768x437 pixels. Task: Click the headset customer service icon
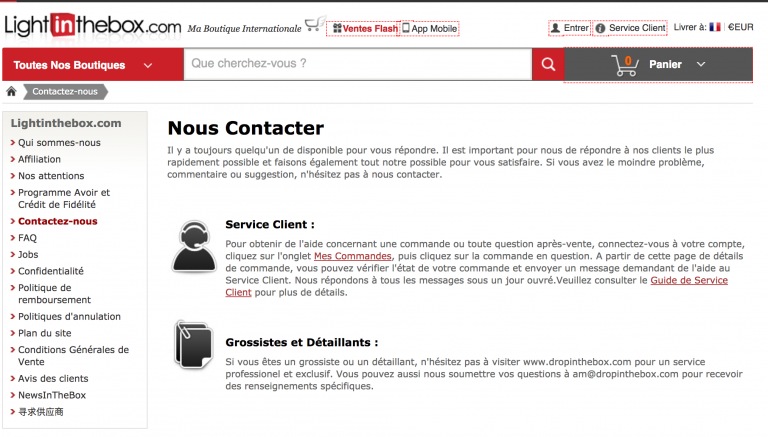[x=194, y=246]
